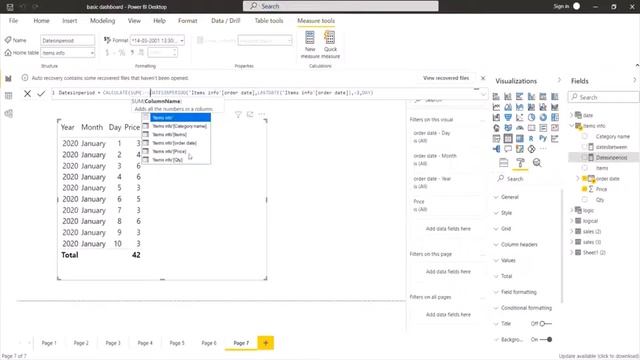Uncheck the Price field checkbox
This screenshot has width=640, height=360.
(x=584, y=189)
